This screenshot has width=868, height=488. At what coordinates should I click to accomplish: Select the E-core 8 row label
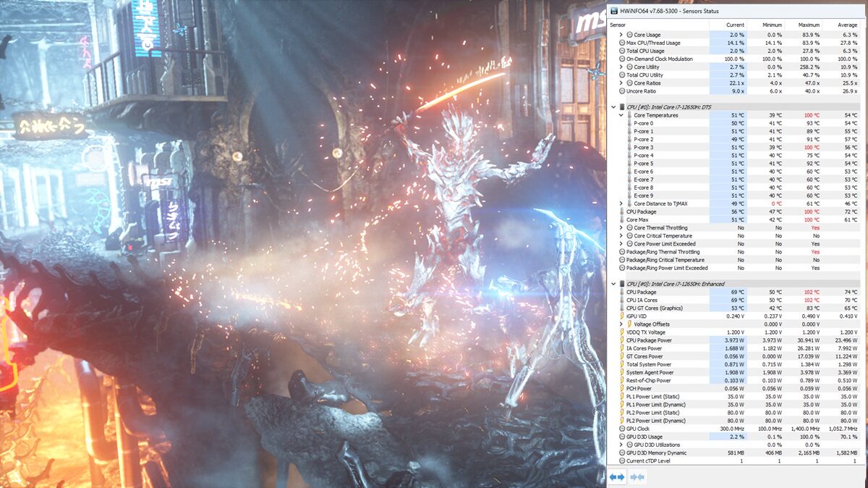[644, 188]
